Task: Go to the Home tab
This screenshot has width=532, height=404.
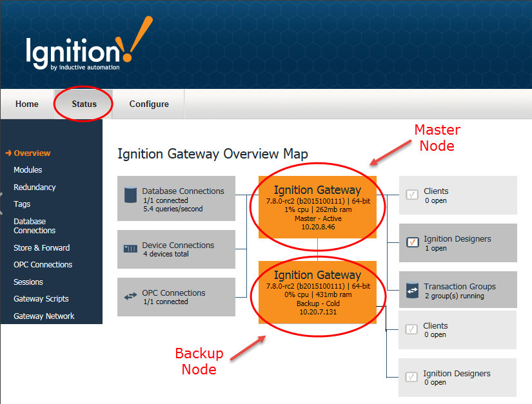Action: point(27,104)
